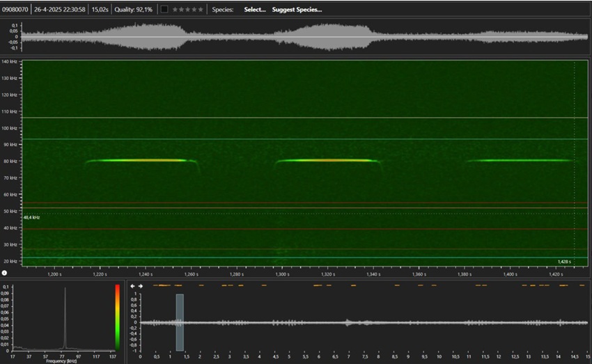Viewport: 592px width, 364px height.
Task: Tick the checkbox next to the star rating
Action: [x=164, y=10]
